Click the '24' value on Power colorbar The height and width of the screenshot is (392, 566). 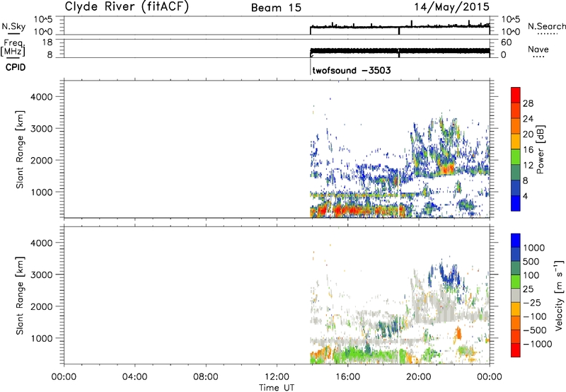click(528, 119)
